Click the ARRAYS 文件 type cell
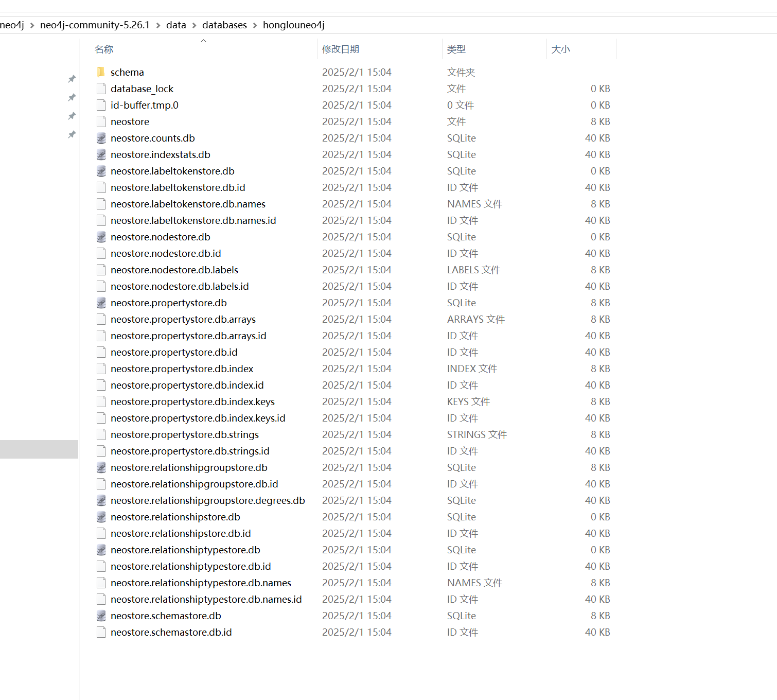 click(476, 319)
